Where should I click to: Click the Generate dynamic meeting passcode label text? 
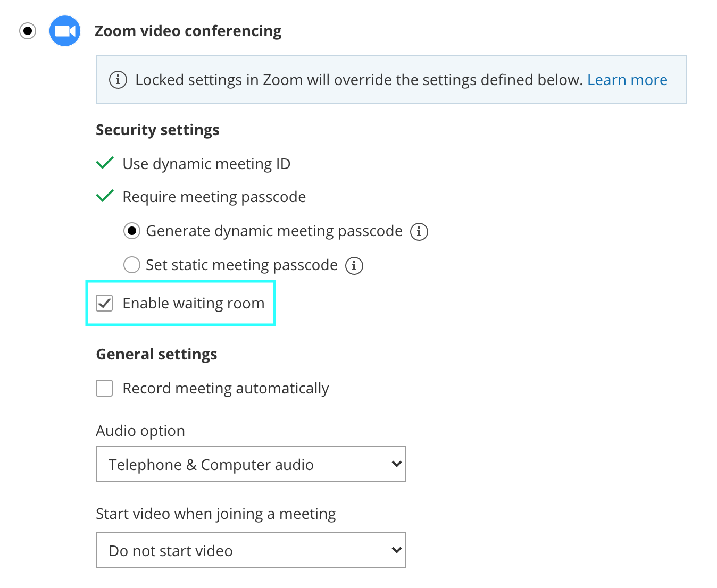pos(274,231)
